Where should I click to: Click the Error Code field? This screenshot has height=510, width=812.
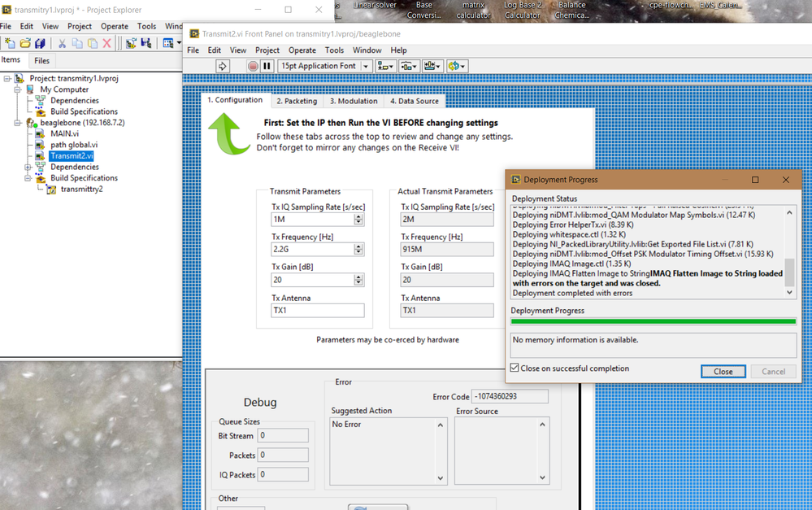point(510,396)
